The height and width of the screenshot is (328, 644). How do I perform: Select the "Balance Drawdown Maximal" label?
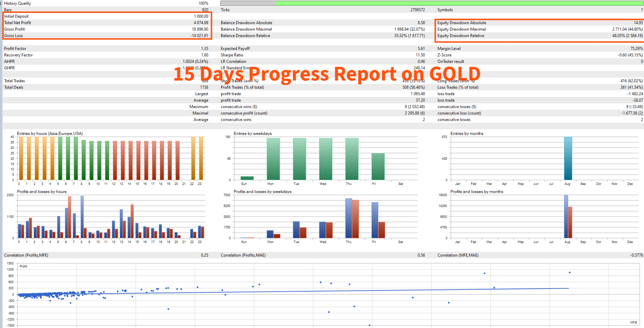point(246,29)
